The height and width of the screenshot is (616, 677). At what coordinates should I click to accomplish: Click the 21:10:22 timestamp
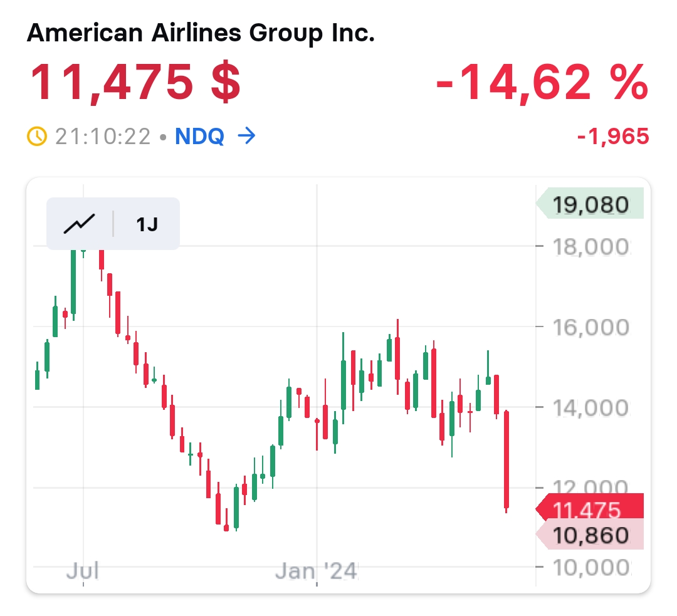coord(103,135)
